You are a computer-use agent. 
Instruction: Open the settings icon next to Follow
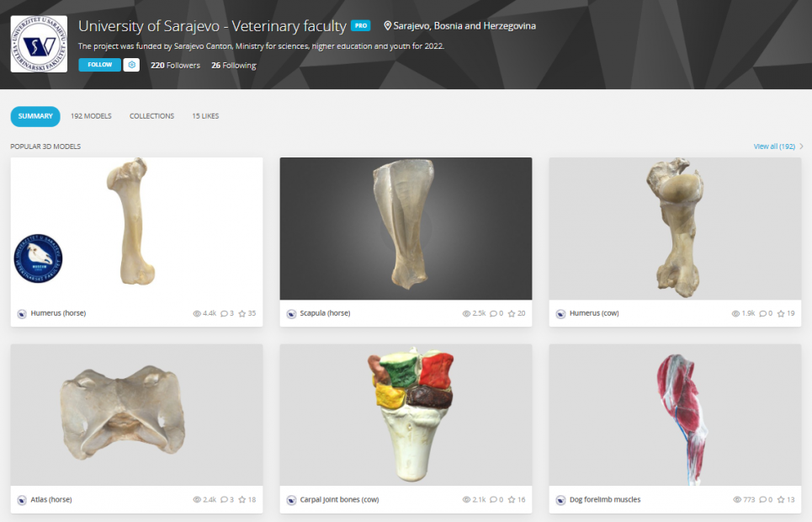[x=131, y=65]
